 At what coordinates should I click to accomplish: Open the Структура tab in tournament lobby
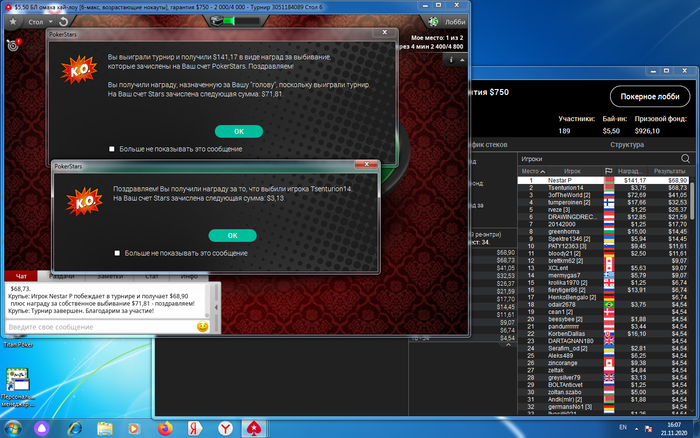pyautogui.click(x=627, y=145)
